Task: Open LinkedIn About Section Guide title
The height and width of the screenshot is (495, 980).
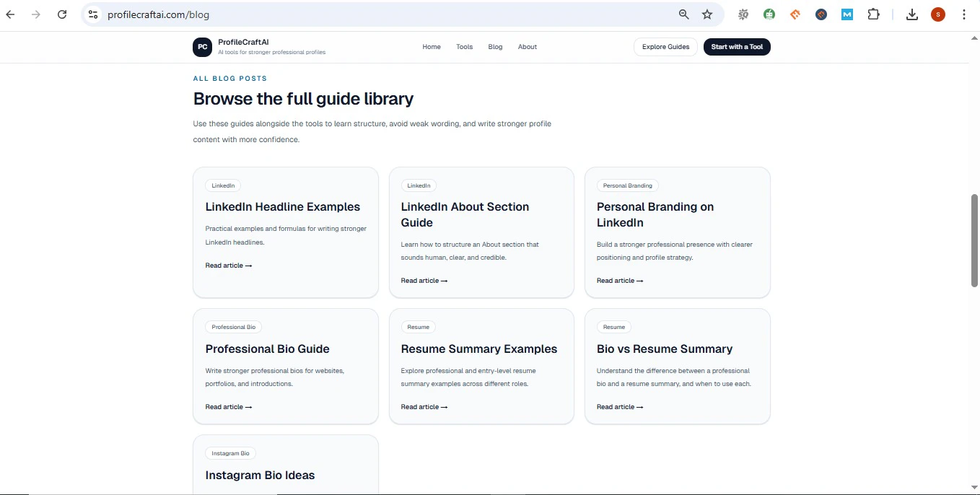Action: pos(465,215)
